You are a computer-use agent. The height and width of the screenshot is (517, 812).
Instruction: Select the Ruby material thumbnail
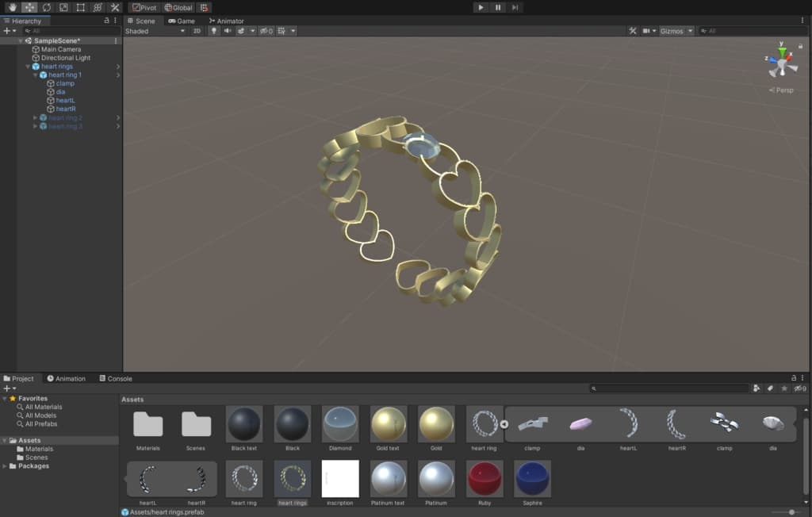click(484, 480)
